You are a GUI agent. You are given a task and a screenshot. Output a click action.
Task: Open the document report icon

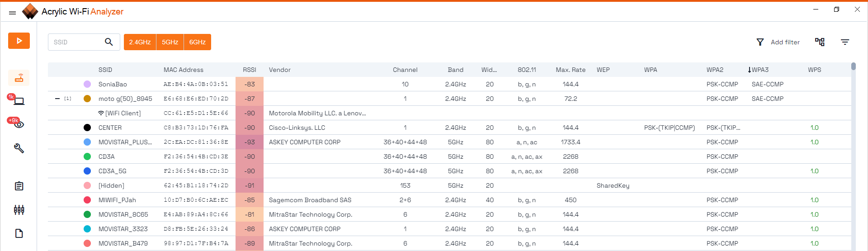point(19,233)
